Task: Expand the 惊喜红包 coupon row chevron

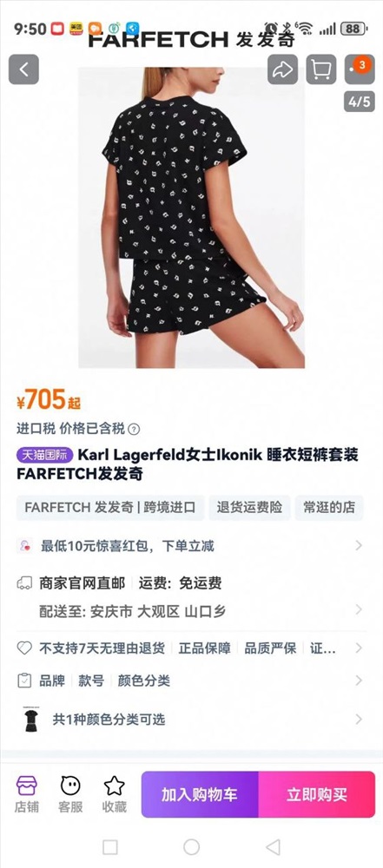Action: [359, 546]
